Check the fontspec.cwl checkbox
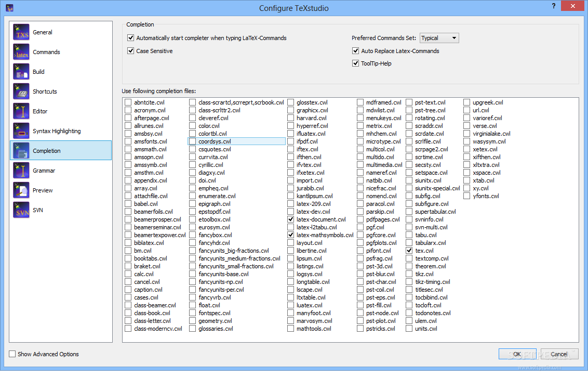588x377 pixels. click(193, 313)
